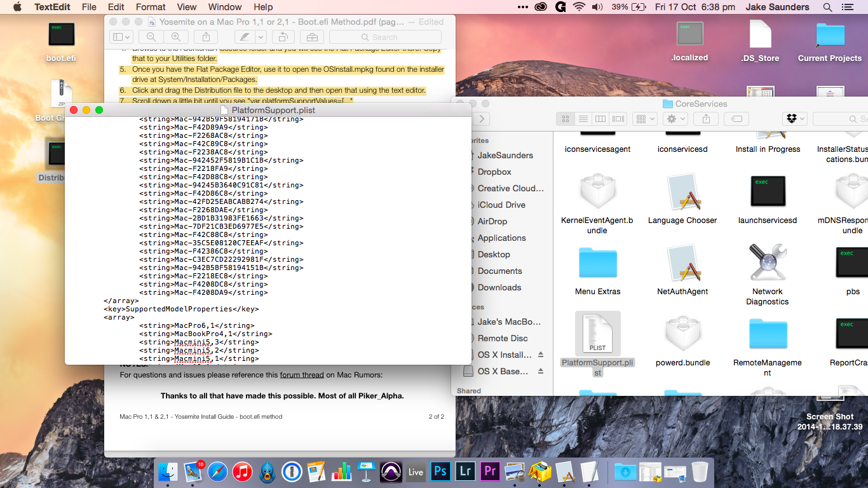Follow the forum thread link in PDF
868x488 pixels.
click(302, 375)
